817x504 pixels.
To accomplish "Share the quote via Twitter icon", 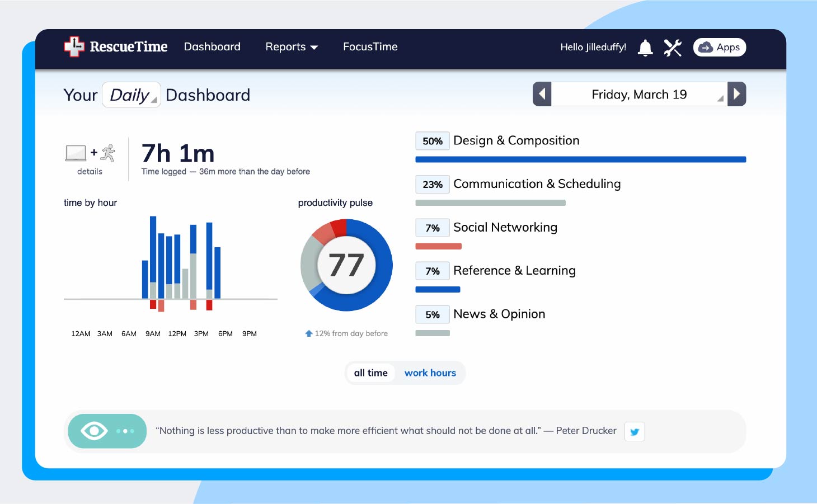I will [635, 431].
